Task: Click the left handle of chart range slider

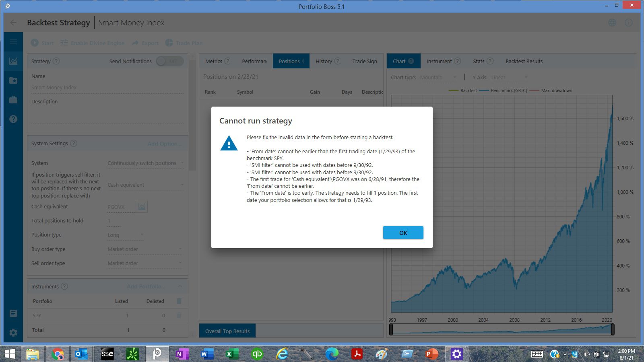Action: 391,329
